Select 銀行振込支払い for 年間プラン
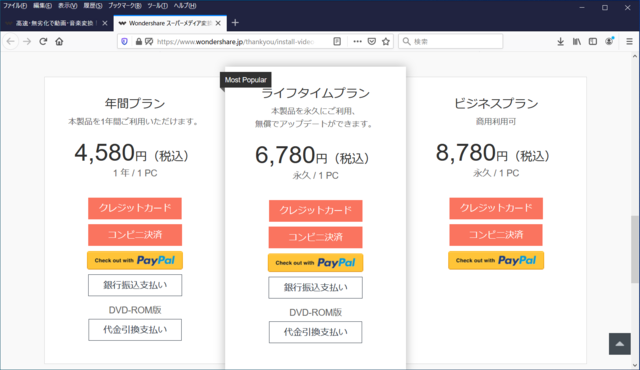This screenshot has height=370, width=640. tap(135, 285)
